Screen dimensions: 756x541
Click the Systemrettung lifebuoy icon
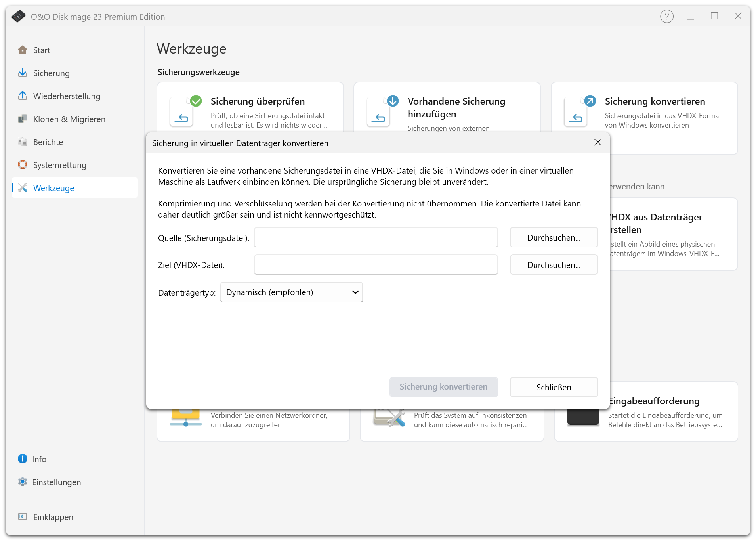[23, 165]
